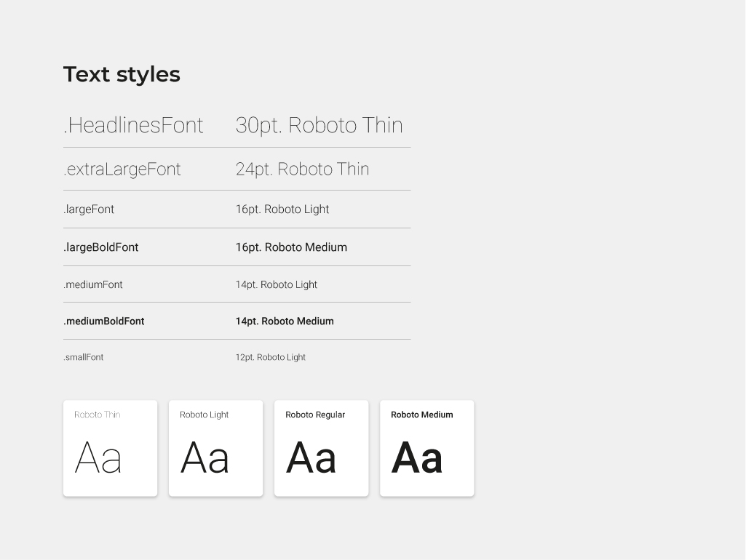Select the 12pt. Roboto Light specification
The height and width of the screenshot is (560, 746).
pyautogui.click(x=271, y=357)
